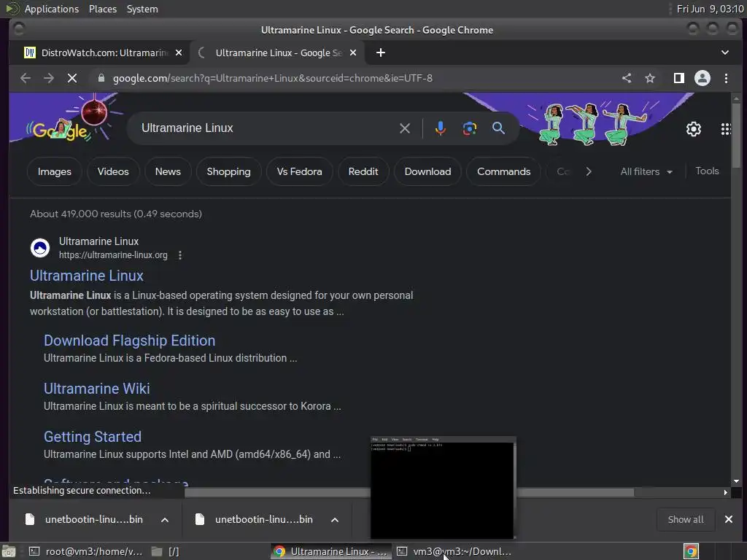Open search Tools

pos(707,171)
